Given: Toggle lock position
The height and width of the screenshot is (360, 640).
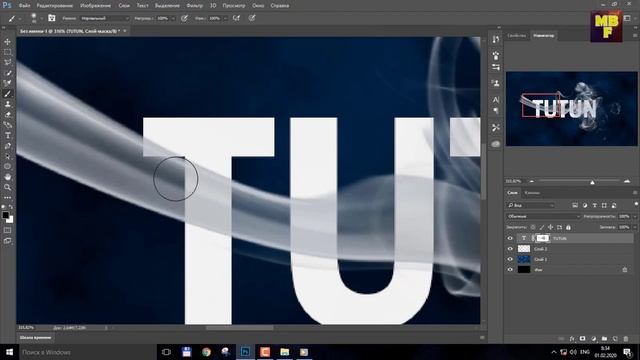Looking at the screenshot, I should pyautogui.click(x=551, y=227).
